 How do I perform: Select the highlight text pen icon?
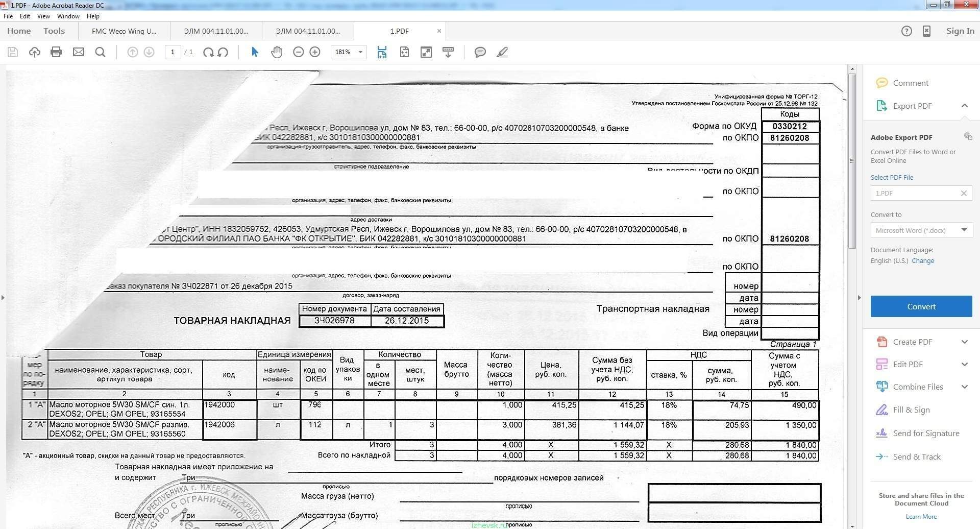(502, 52)
